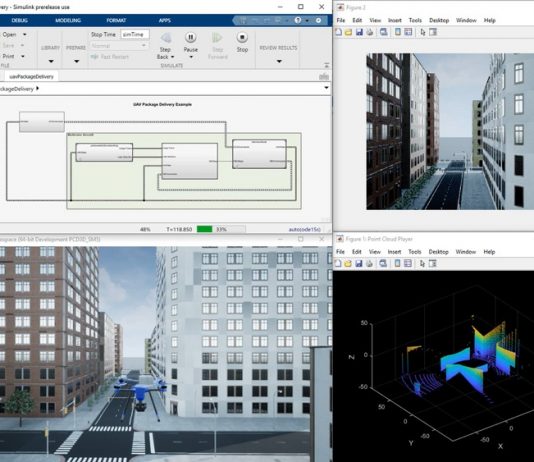
Task: Open the Step Back dropdown arrow
Action: [172, 57]
